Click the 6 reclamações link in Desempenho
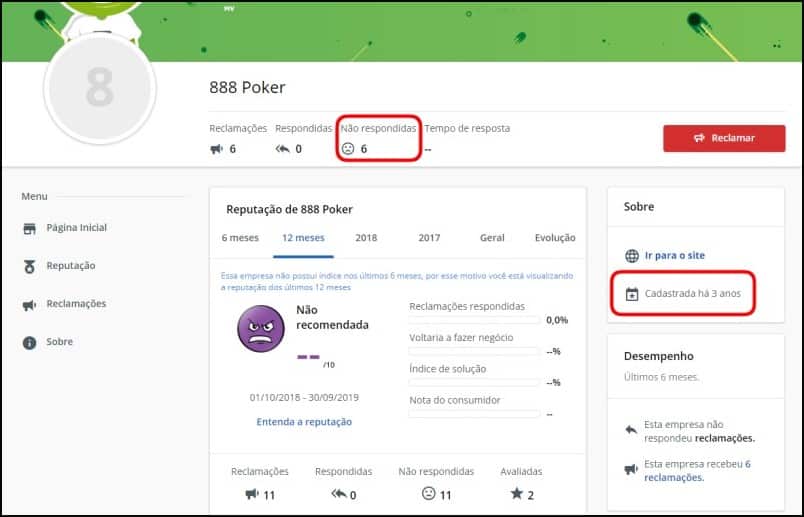Viewport: 804px width, 517px height. pos(697,471)
